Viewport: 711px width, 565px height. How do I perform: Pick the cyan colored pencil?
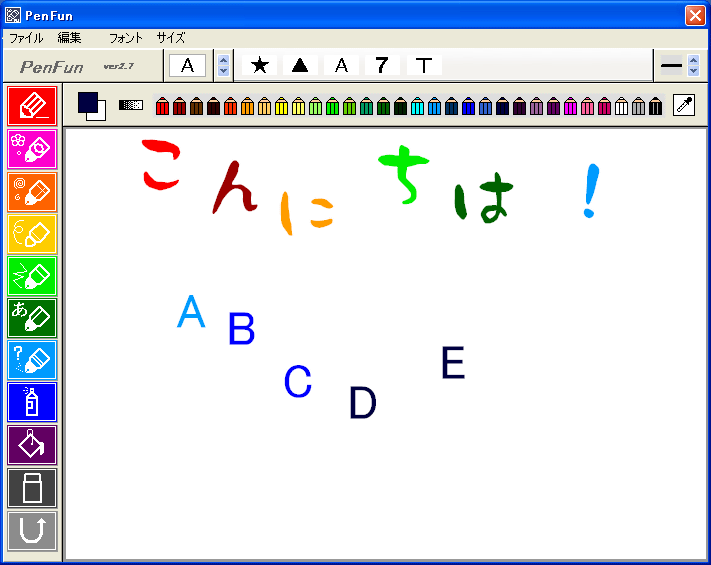tap(418, 106)
